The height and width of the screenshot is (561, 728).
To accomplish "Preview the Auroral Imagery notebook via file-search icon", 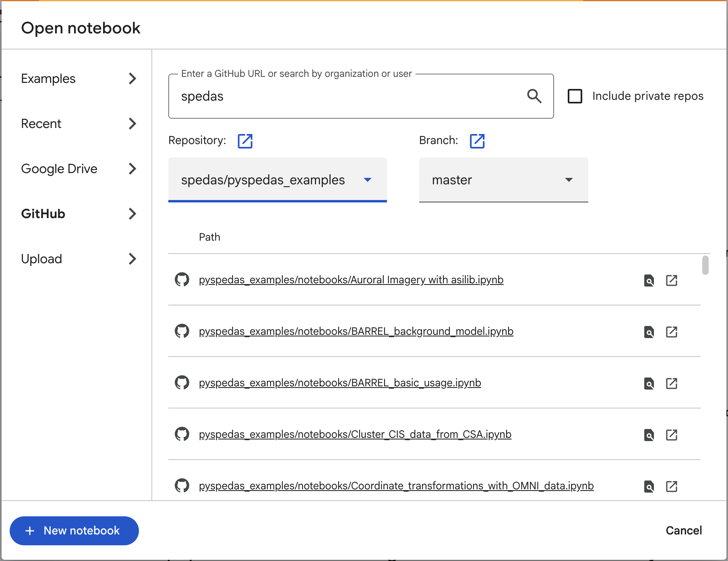I will tap(649, 280).
